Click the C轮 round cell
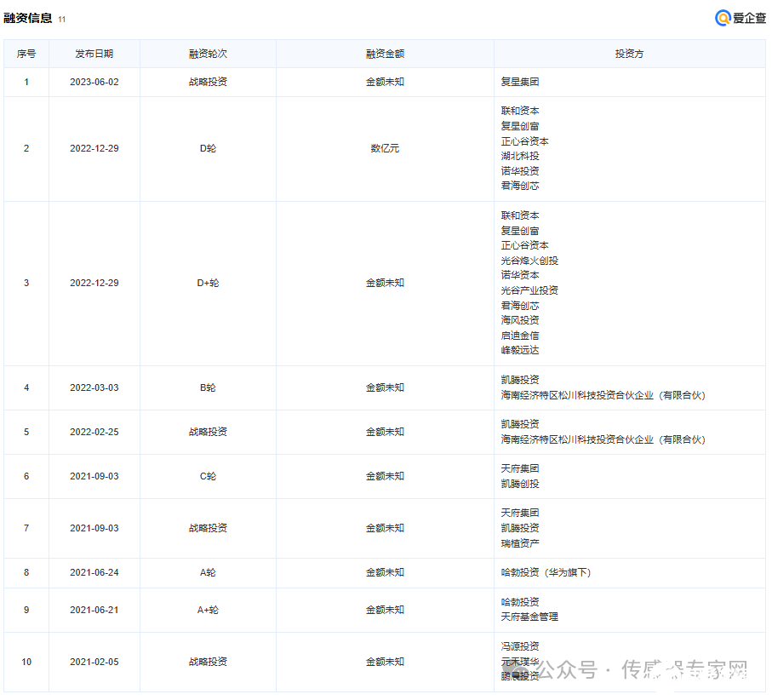This screenshot has height=700, width=772. [208, 476]
